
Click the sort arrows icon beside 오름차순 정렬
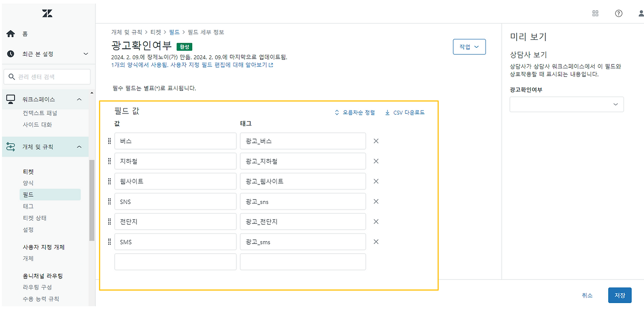click(x=336, y=112)
